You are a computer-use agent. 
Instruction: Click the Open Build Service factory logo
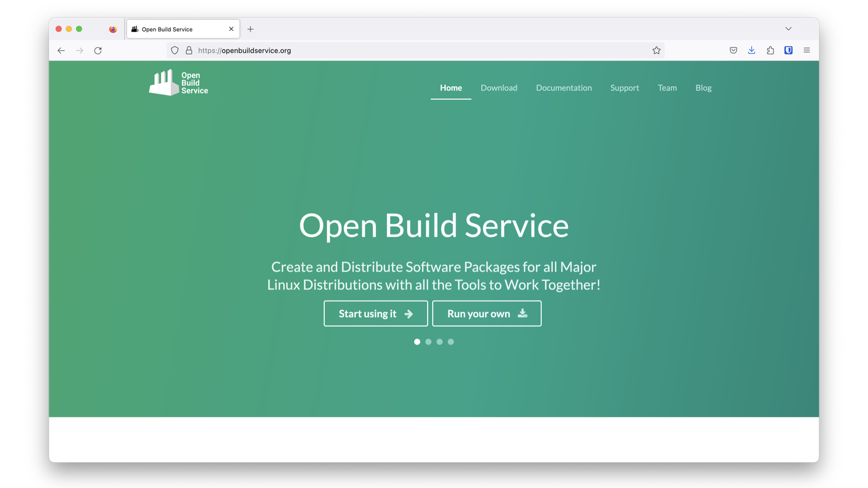178,83
